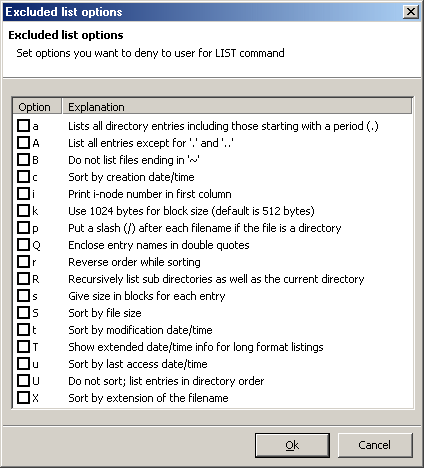This screenshot has width=424, height=468.
Task: Enable exclusion of option 'A'
Action: tap(23, 143)
